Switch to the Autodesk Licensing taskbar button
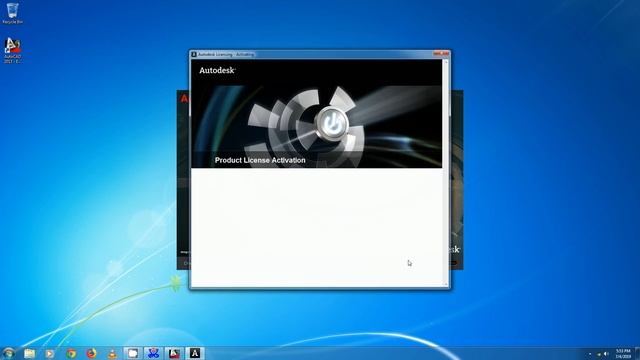The width and height of the screenshot is (640, 360). [x=195, y=353]
